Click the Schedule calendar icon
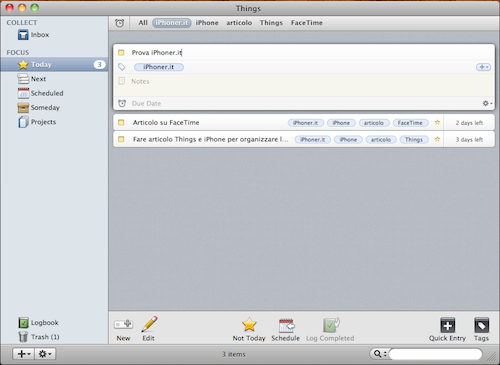This screenshot has height=365, width=500. click(x=286, y=325)
